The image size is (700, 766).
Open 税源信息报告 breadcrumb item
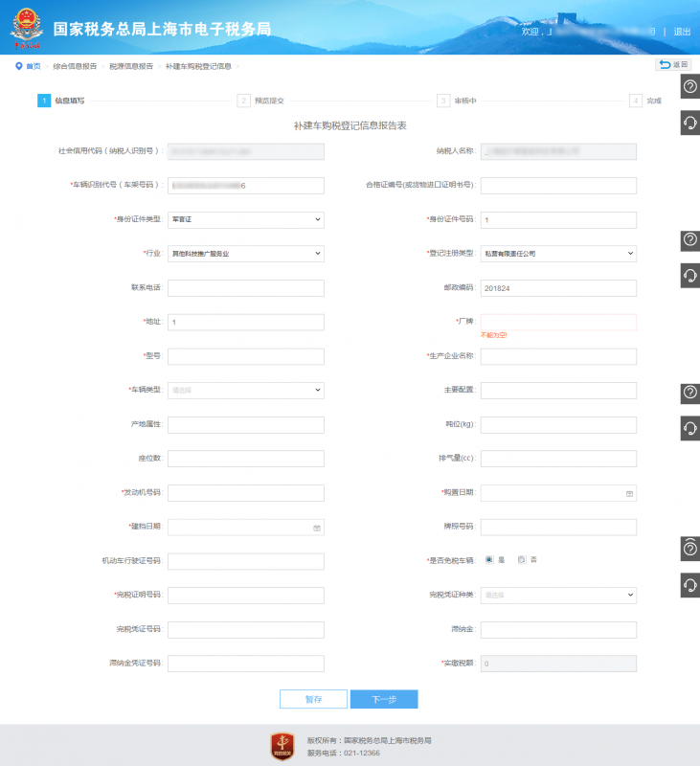pos(131,66)
